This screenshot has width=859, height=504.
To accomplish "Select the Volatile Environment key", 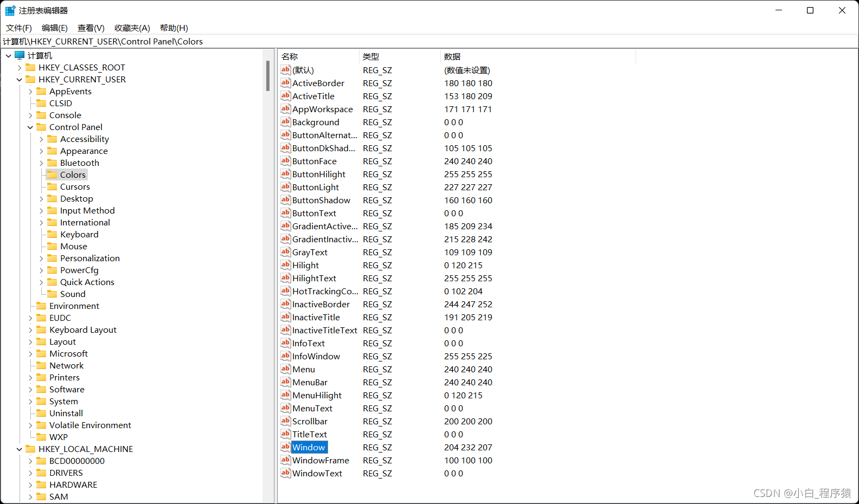I will (x=90, y=425).
